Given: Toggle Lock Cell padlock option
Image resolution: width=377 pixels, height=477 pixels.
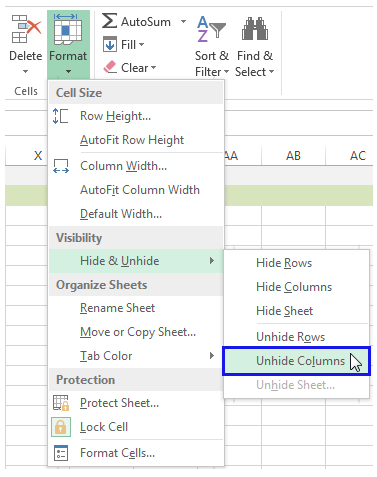Looking at the screenshot, I should tap(61, 427).
